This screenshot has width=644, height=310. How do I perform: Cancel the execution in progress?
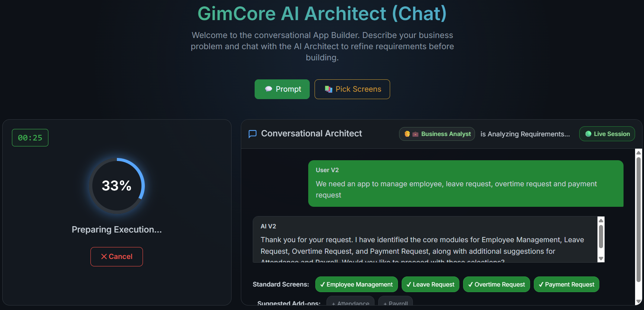click(x=117, y=257)
